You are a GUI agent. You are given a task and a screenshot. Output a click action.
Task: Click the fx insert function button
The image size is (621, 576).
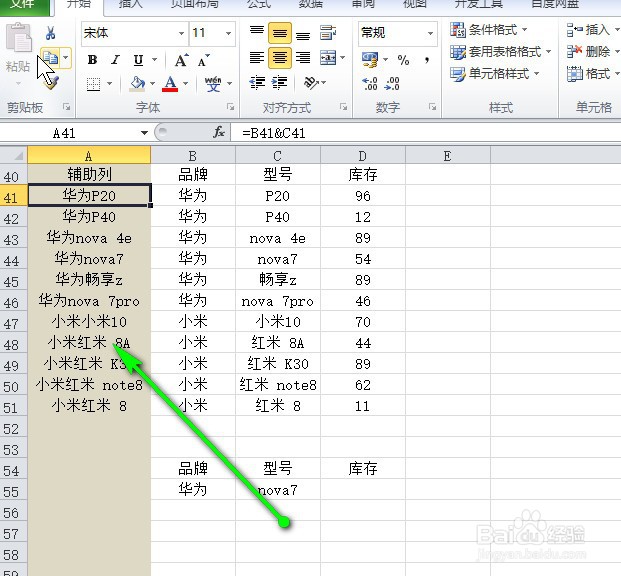[219, 132]
